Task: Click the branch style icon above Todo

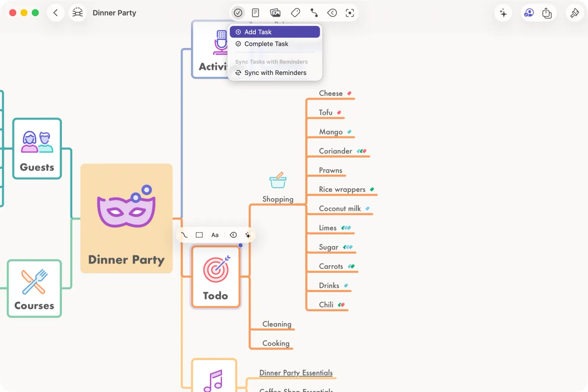Action: 184,235
